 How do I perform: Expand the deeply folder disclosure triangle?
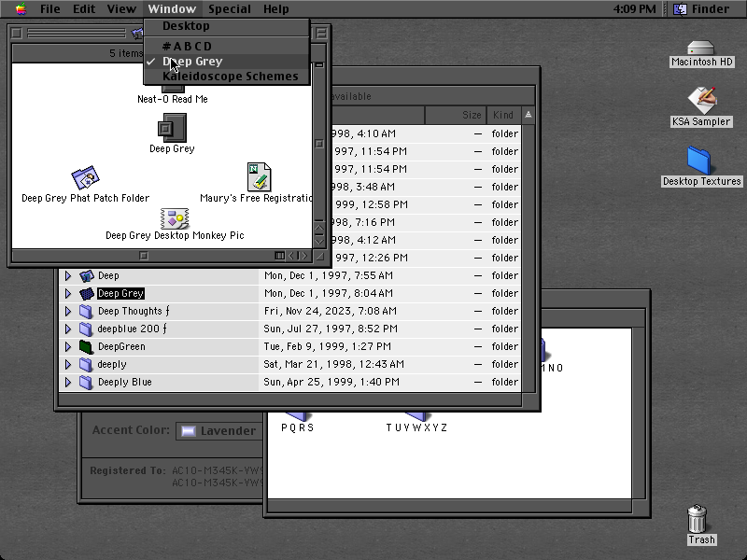click(67, 365)
